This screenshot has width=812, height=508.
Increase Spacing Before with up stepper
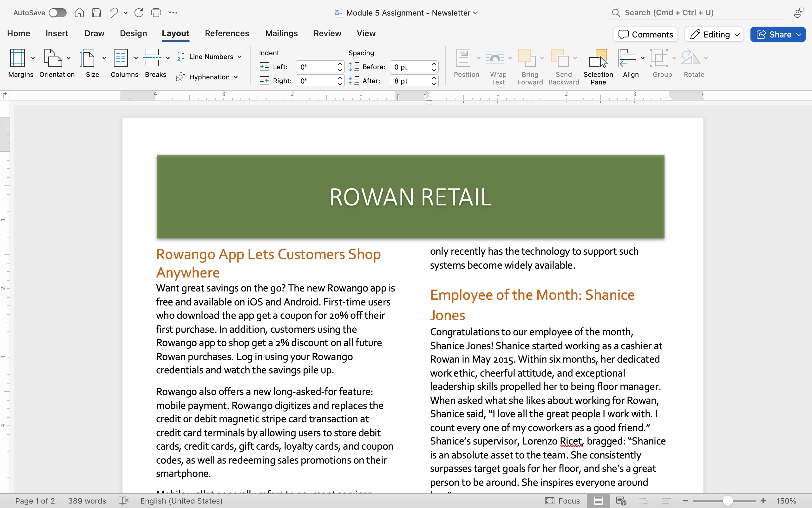pos(434,63)
